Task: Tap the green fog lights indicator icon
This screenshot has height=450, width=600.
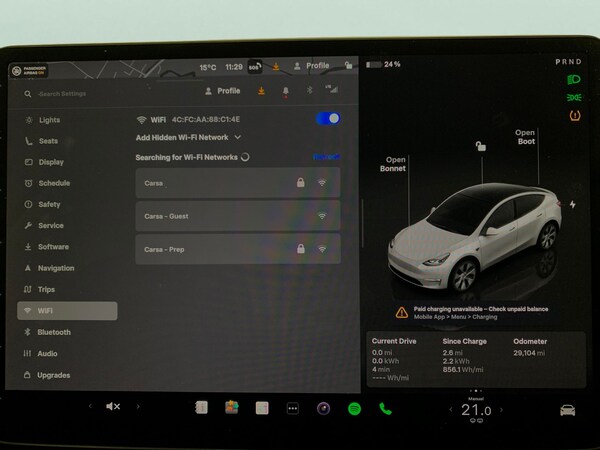Action: [x=574, y=98]
